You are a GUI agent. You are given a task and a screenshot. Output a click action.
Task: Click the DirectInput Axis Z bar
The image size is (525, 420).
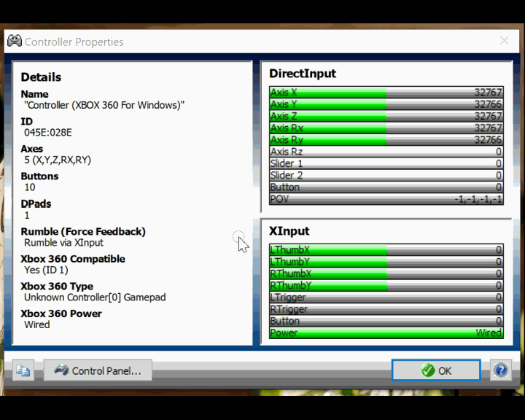[386, 116]
